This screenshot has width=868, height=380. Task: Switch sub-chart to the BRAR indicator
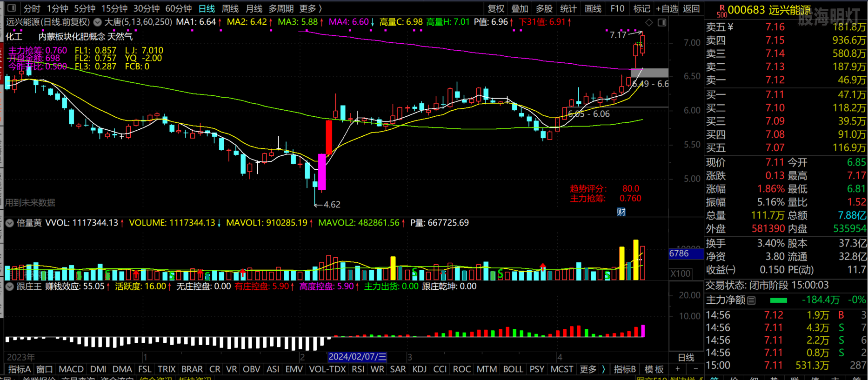point(192,369)
